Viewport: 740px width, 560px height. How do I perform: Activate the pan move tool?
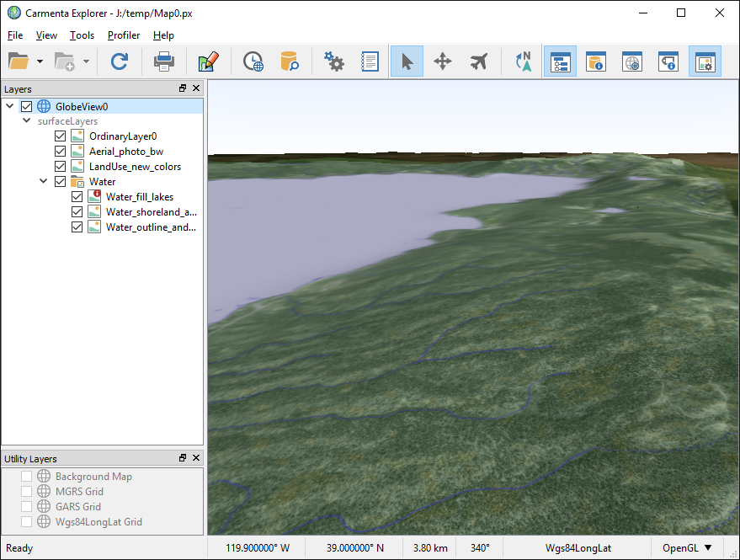(x=443, y=61)
